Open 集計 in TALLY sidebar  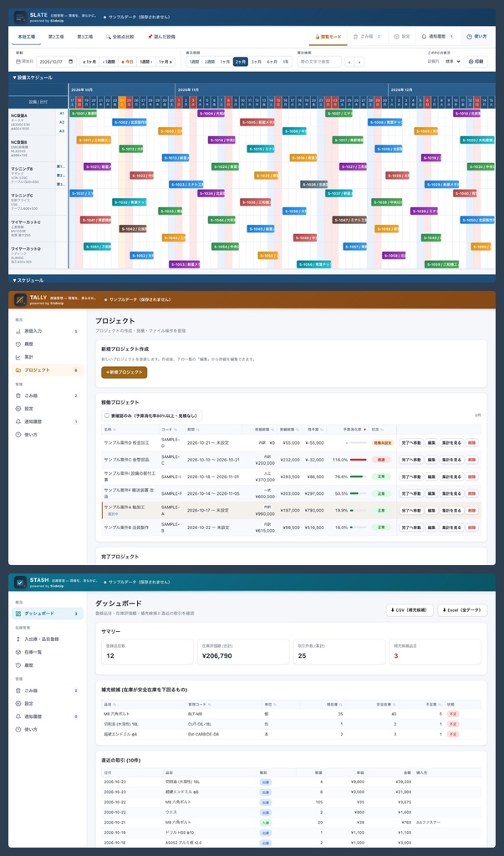point(47,357)
